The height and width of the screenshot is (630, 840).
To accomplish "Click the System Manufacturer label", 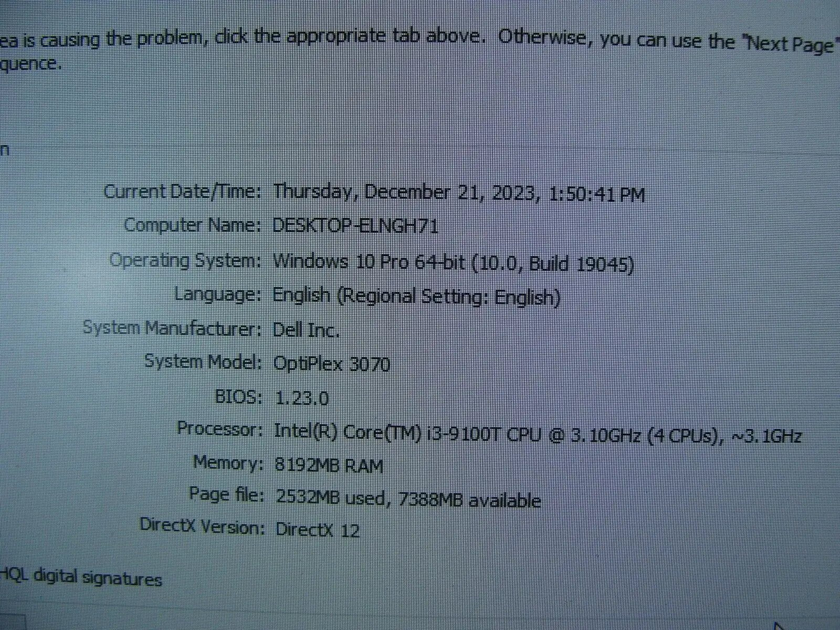I will point(172,329).
